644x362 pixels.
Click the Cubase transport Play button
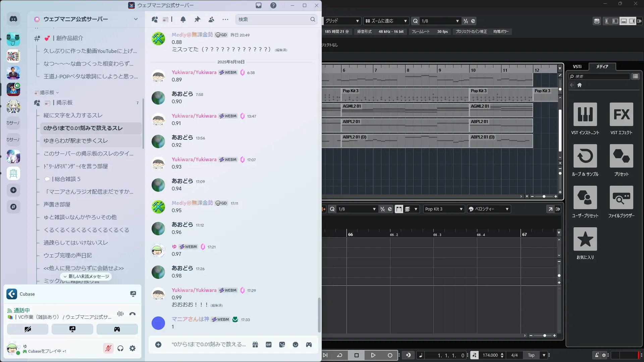pos(373,355)
